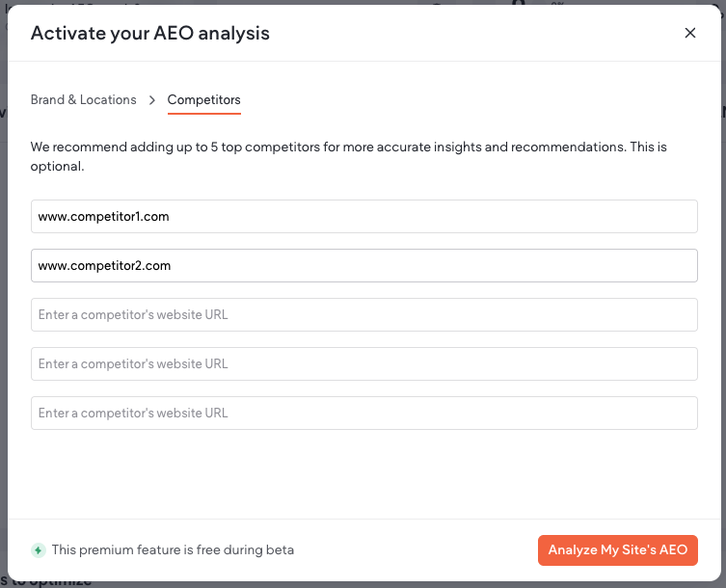Place cursor after competitor1.com text
726x588 pixels.
coord(171,216)
